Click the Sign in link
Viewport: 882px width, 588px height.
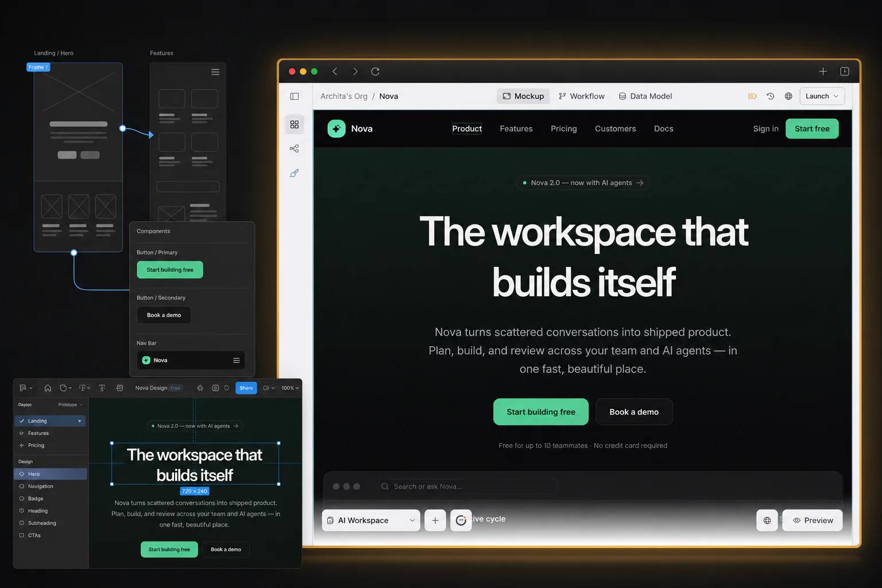[x=766, y=129]
